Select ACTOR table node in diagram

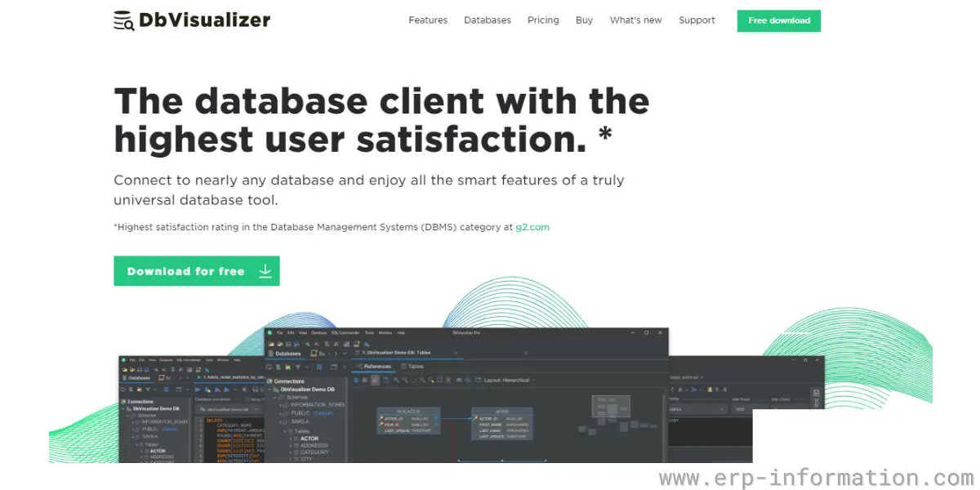click(x=502, y=424)
